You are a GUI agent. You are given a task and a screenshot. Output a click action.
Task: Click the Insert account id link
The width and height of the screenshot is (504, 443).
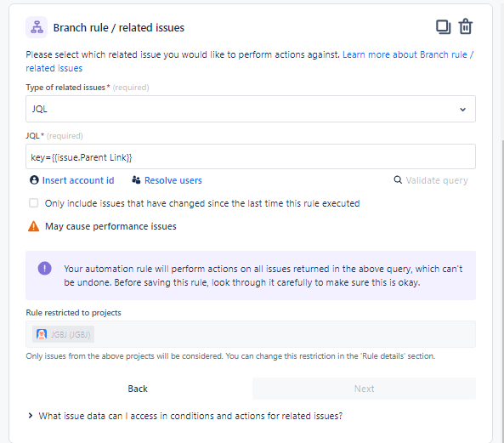(78, 180)
